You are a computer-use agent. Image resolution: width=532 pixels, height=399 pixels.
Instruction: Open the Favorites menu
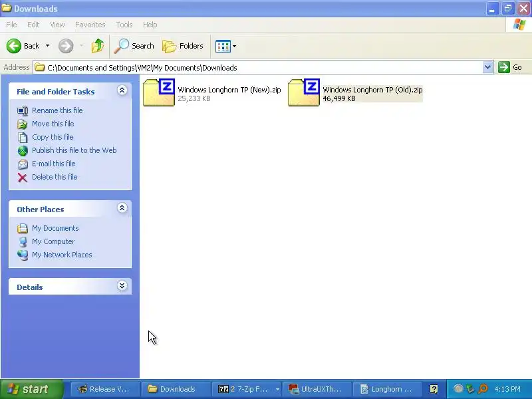90,25
